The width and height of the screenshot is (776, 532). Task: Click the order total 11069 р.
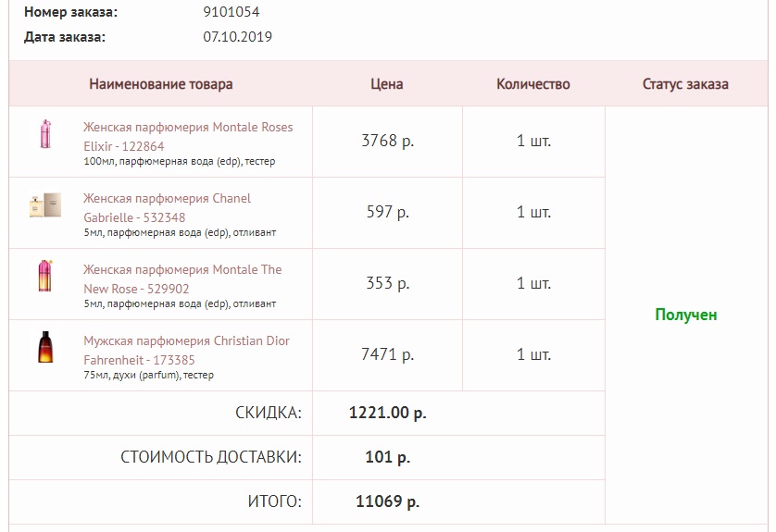tap(387, 501)
